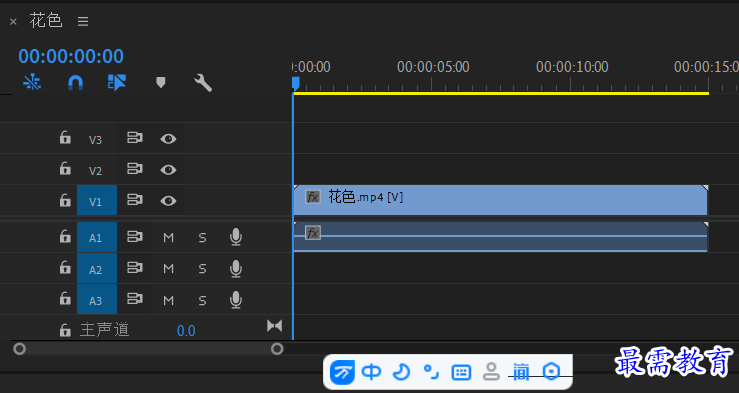The width and height of the screenshot is (739, 393).
Task: Toggle the Linked Selection icon
Action: click(x=117, y=82)
